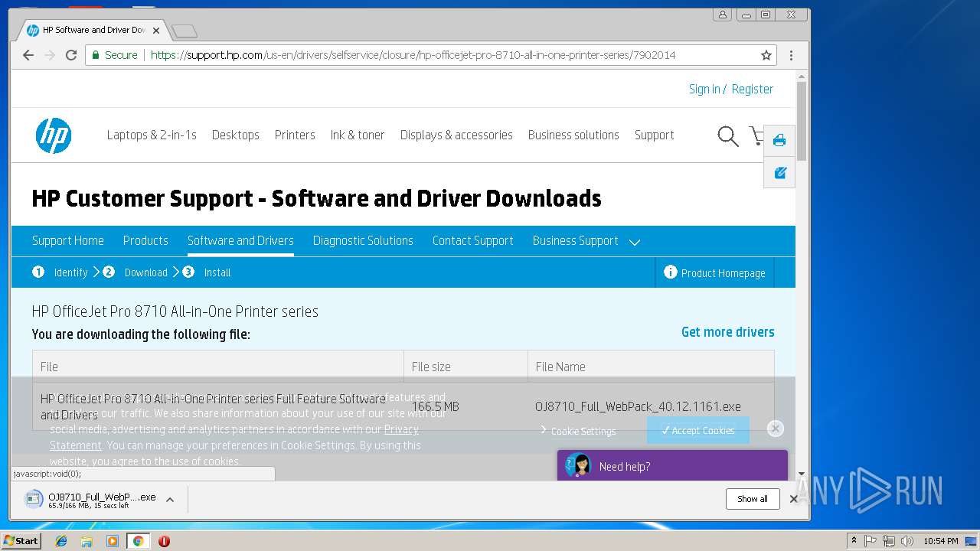This screenshot has height=551, width=980.
Task: Click the Need help chat avatar
Action: pos(577,465)
